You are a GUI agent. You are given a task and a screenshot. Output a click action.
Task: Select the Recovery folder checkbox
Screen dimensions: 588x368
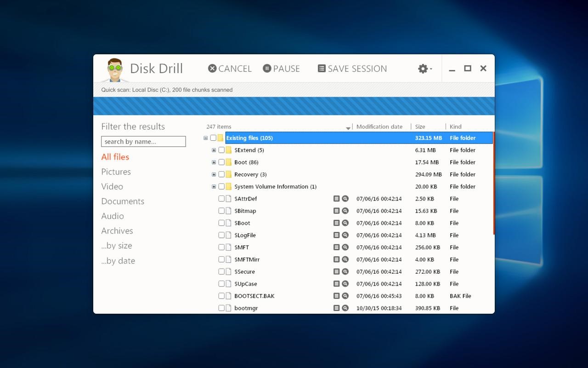[221, 174]
